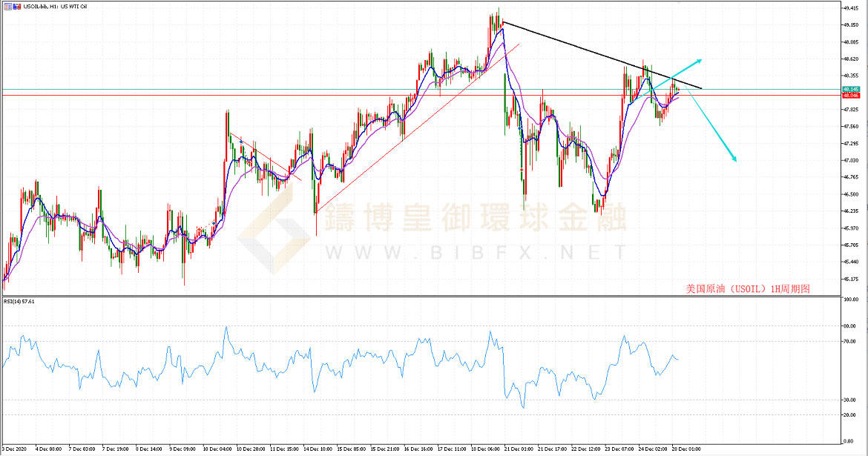This screenshot has height=456, width=868.
Task: Click the WWW.BIBFX.NET watermark text
Action: pos(475,253)
